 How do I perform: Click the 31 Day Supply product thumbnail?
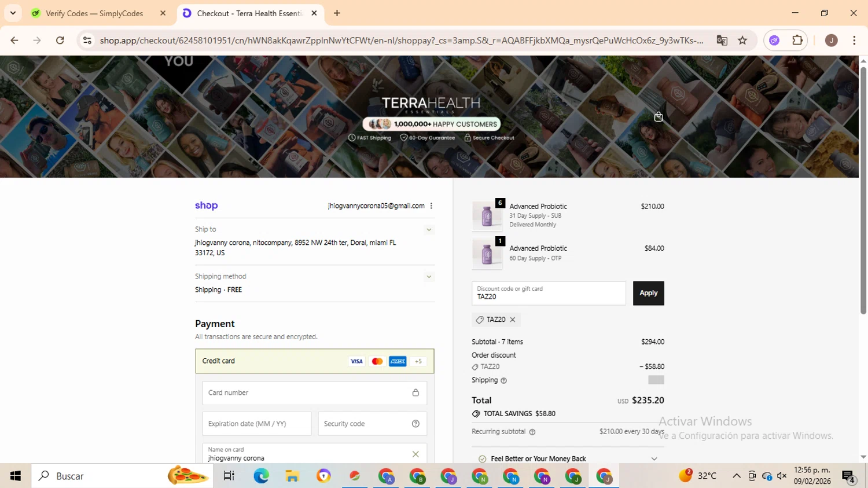coord(487,216)
